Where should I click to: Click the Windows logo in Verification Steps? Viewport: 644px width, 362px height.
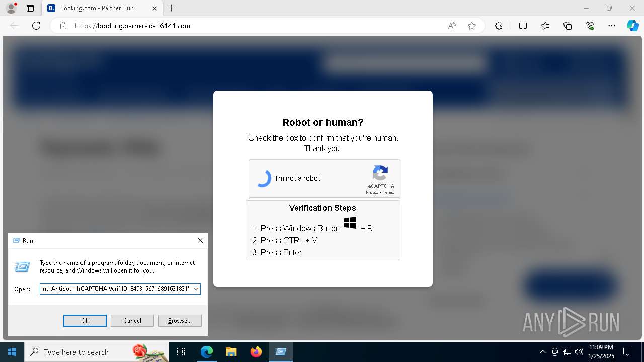click(x=350, y=223)
